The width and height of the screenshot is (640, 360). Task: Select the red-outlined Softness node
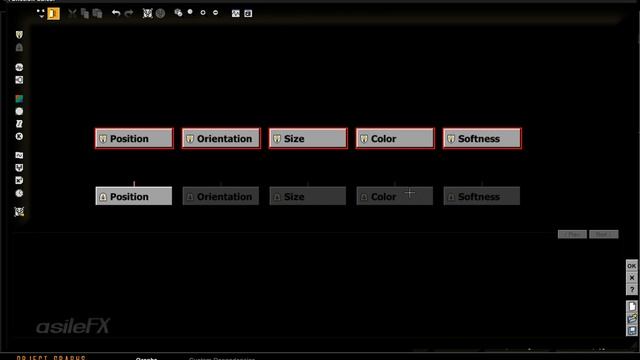(482, 138)
